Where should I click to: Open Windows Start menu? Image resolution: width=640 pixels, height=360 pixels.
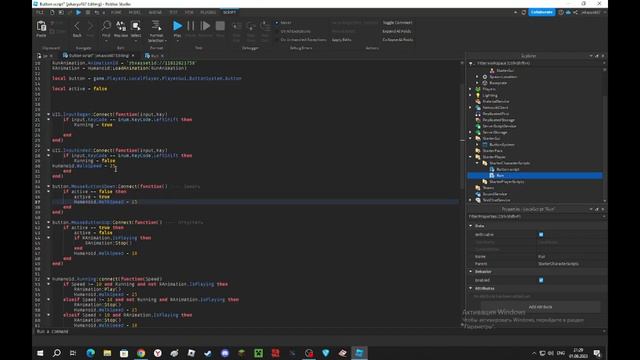point(40,353)
